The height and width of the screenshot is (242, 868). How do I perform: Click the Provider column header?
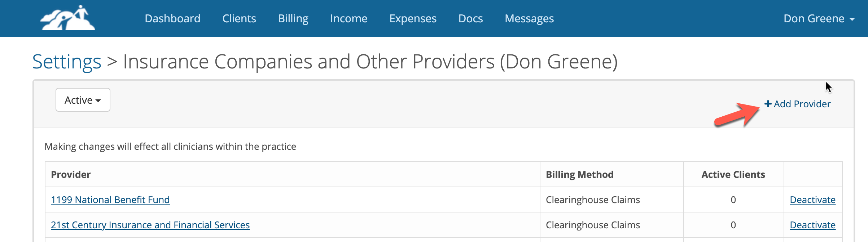tap(71, 174)
